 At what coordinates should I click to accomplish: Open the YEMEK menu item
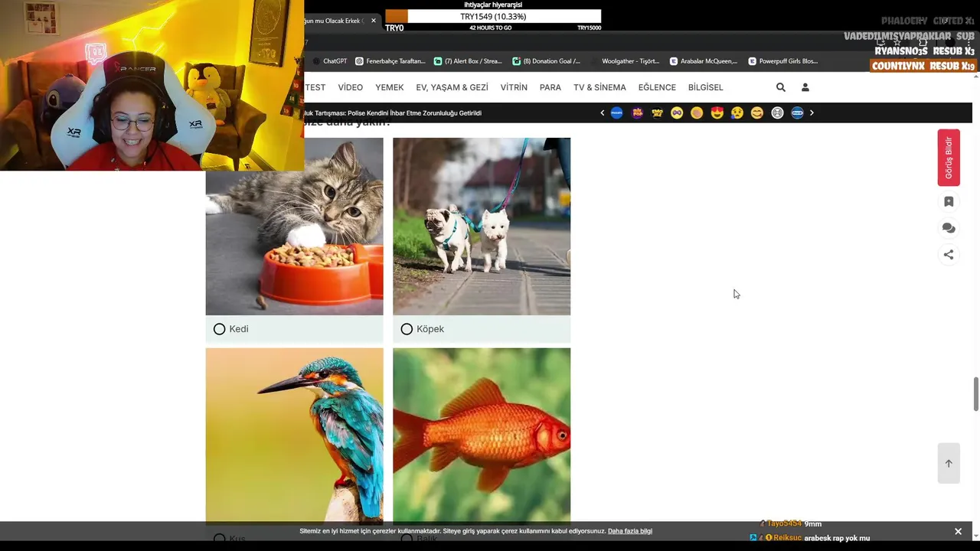pos(389,87)
